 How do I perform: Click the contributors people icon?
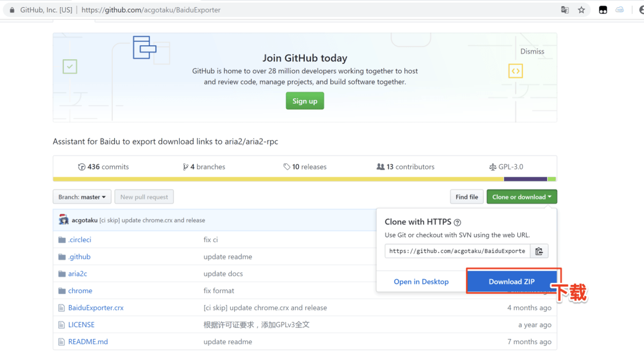381,167
